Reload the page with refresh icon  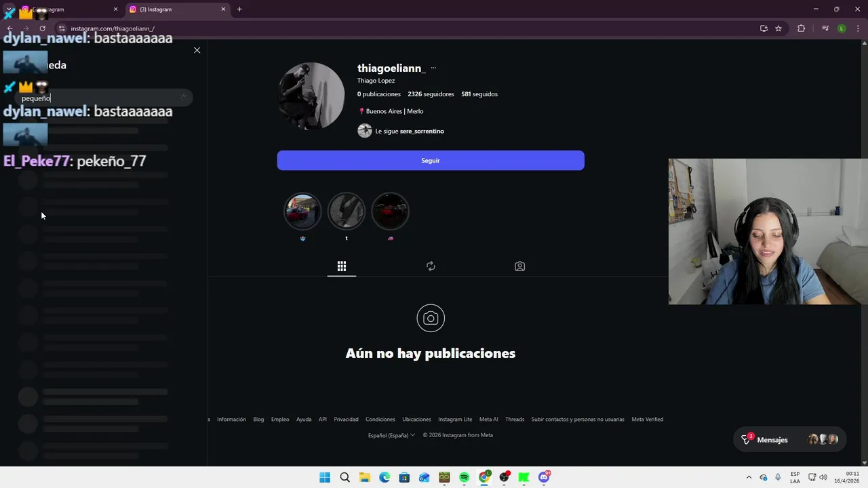(42, 28)
